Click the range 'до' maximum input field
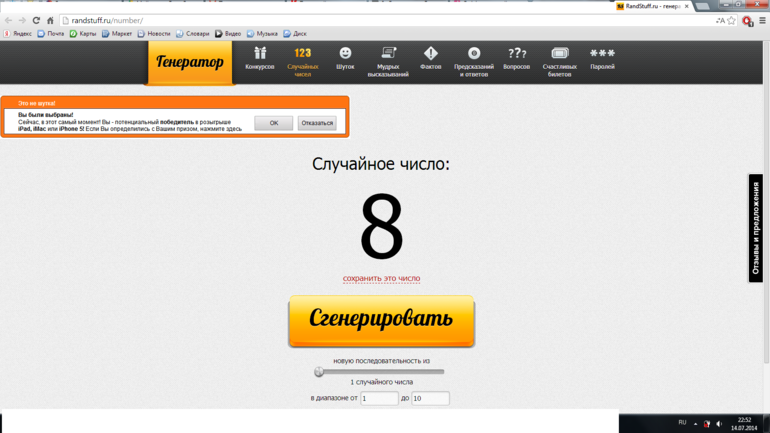The image size is (770, 433). [430, 398]
